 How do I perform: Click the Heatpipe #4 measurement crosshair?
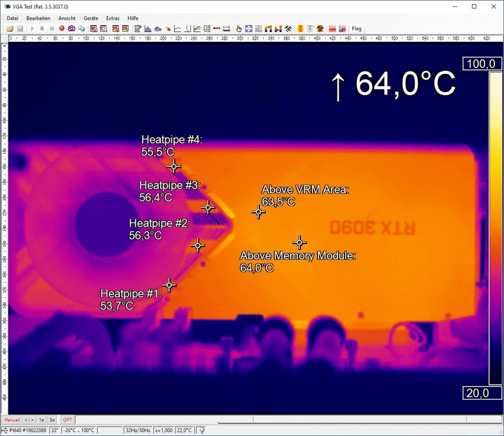click(x=174, y=167)
